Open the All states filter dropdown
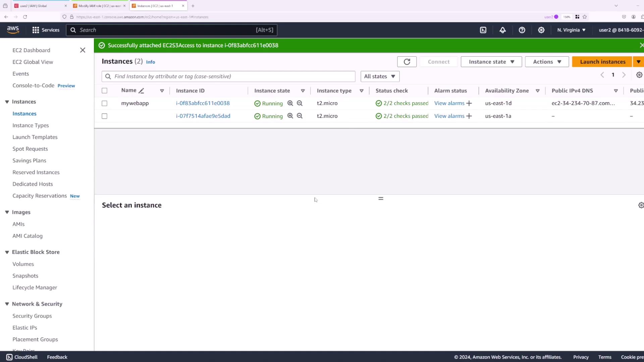This screenshot has width=644, height=362. click(380, 76)
